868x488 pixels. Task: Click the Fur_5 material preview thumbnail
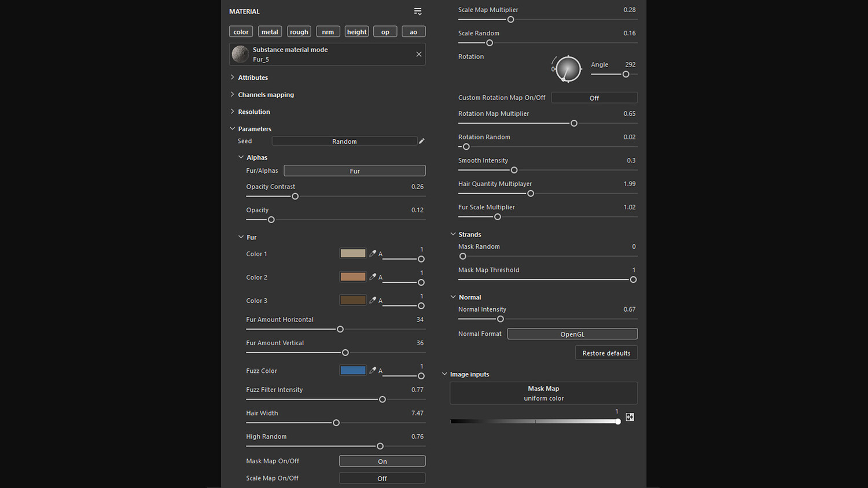click(x=240, y=54)
